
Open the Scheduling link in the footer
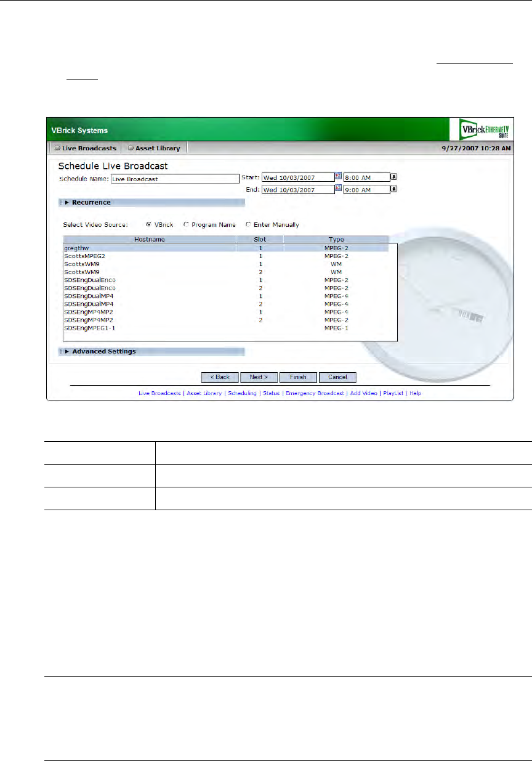242,393
